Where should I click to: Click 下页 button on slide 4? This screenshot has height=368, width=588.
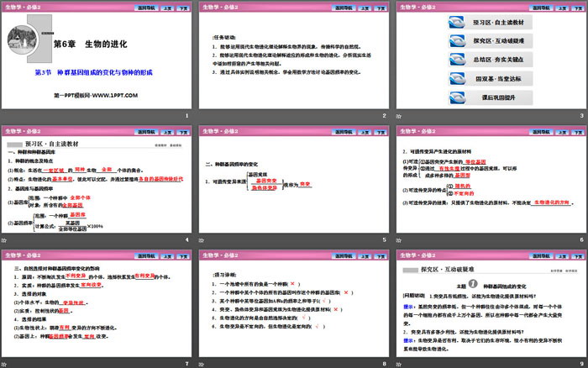pos(183,132)
